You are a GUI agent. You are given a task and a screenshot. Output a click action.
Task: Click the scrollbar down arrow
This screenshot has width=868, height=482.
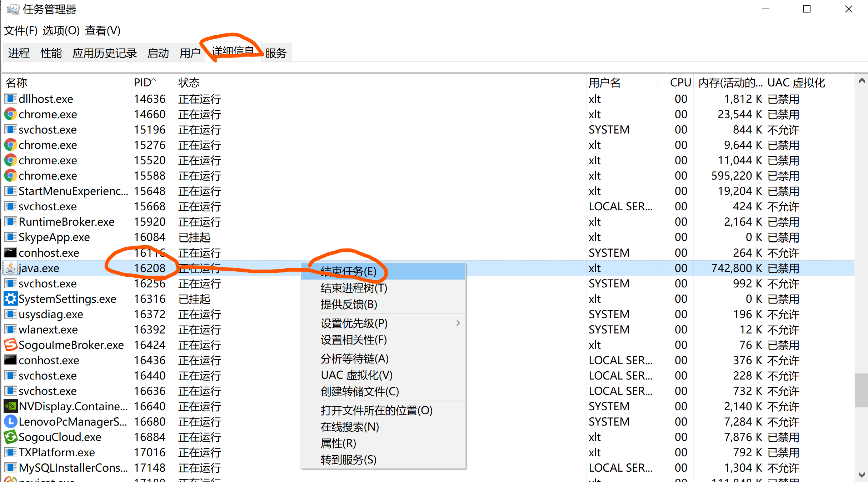pyautogui.click(x=861, y=475)
